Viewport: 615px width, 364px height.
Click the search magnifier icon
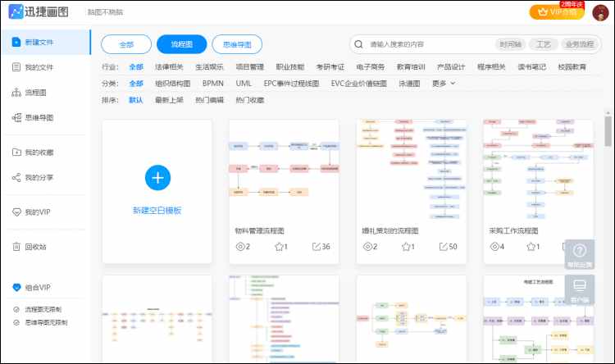click(x=358, y=44)
